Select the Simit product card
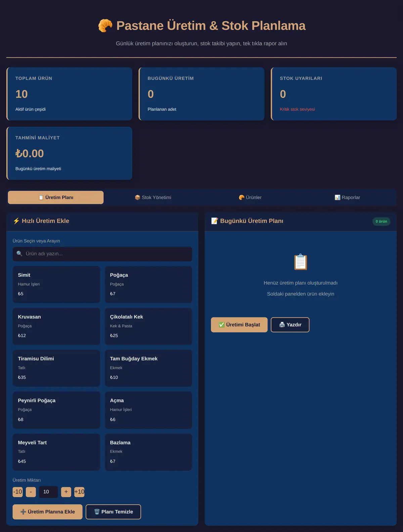The width and height of the screenshot is (403, 532). coord(56,284)
